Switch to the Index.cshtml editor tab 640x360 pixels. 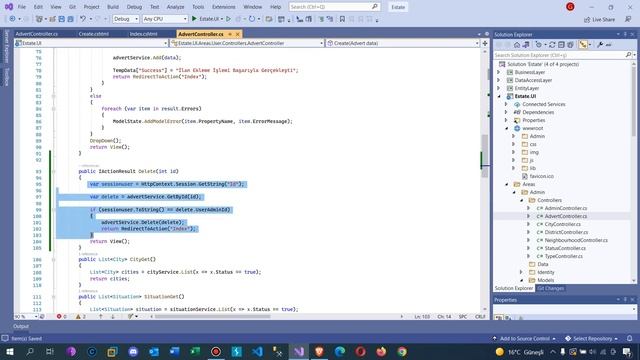click(143, 34)
